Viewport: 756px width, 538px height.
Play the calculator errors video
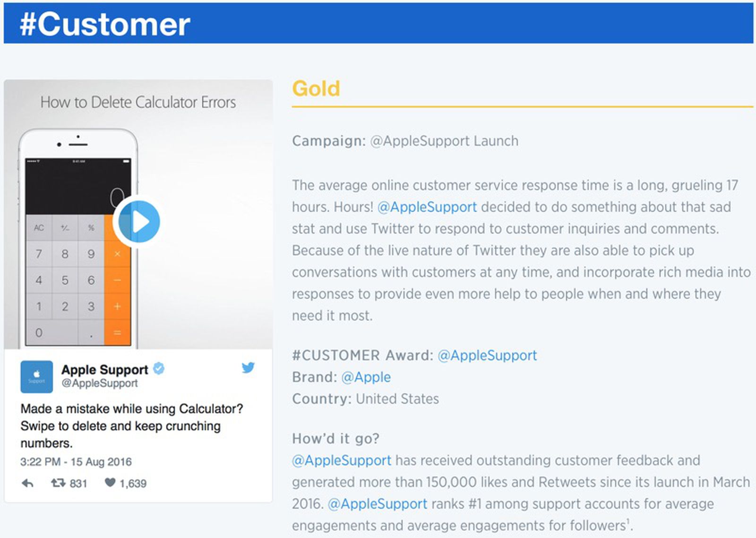(139, 222)
